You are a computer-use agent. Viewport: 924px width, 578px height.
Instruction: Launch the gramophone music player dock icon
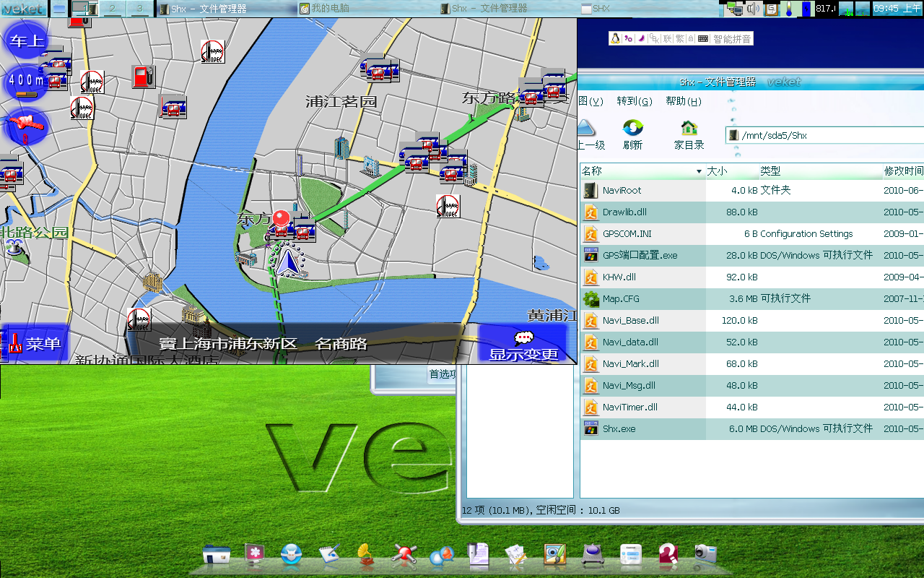(366, 553)
